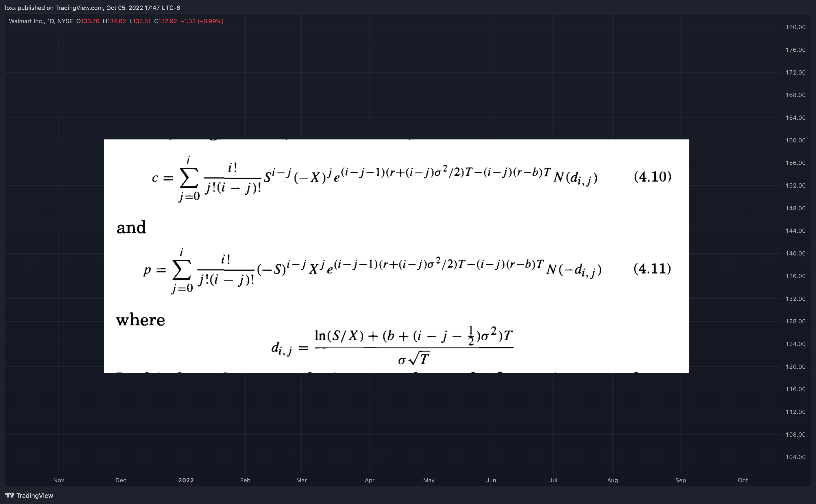Select the 152.00 price axis label
This screenshot has height=504, width=816.
(x=795, y=185)
